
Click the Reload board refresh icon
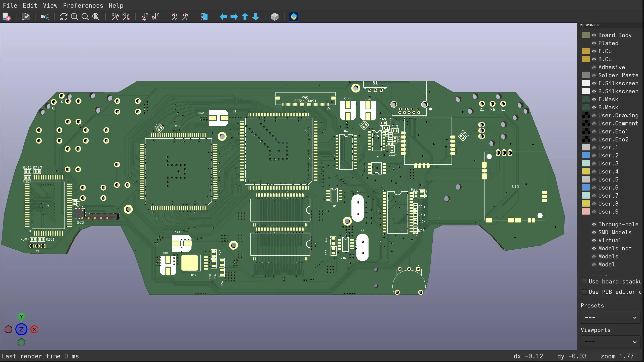[64, 17]
